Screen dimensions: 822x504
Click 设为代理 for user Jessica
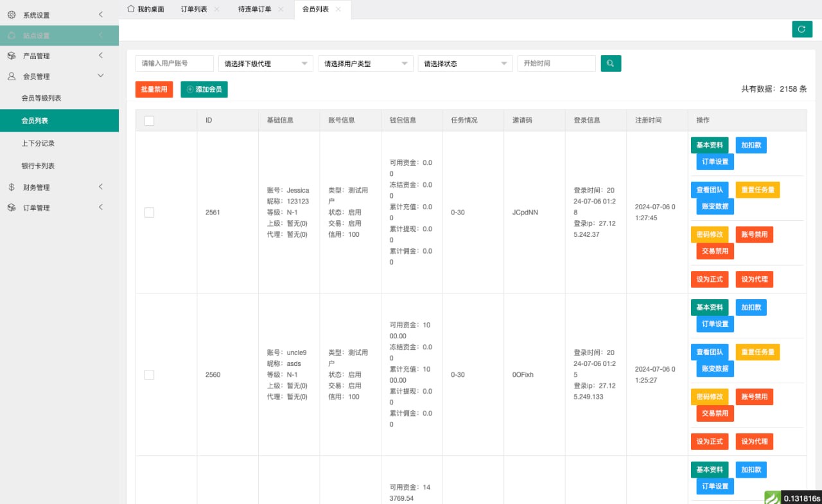755,279
